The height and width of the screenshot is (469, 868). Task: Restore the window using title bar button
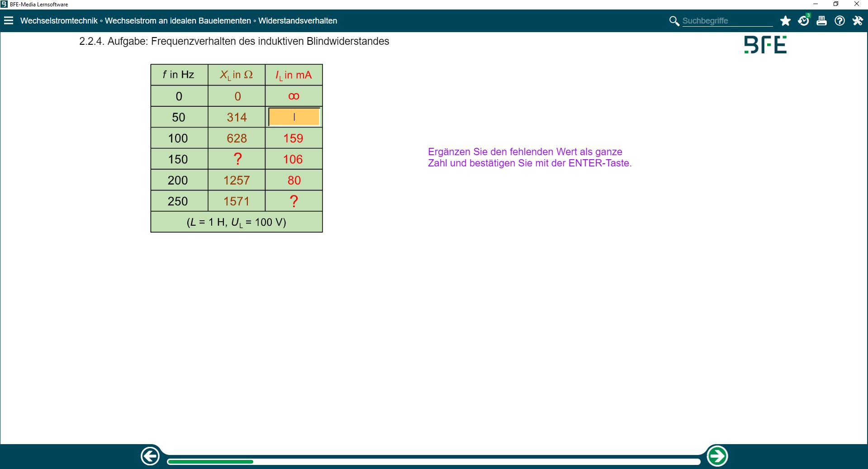pyautogui.click(x=836, y=4)
